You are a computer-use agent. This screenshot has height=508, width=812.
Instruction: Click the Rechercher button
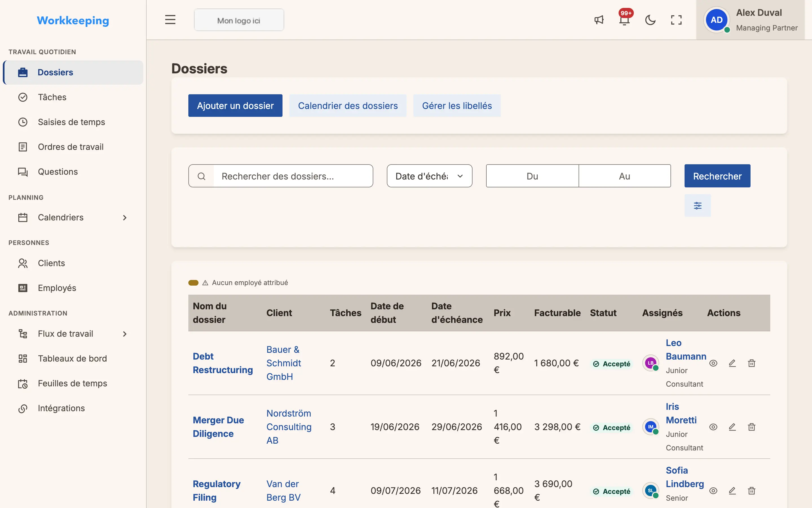(717, 176)
